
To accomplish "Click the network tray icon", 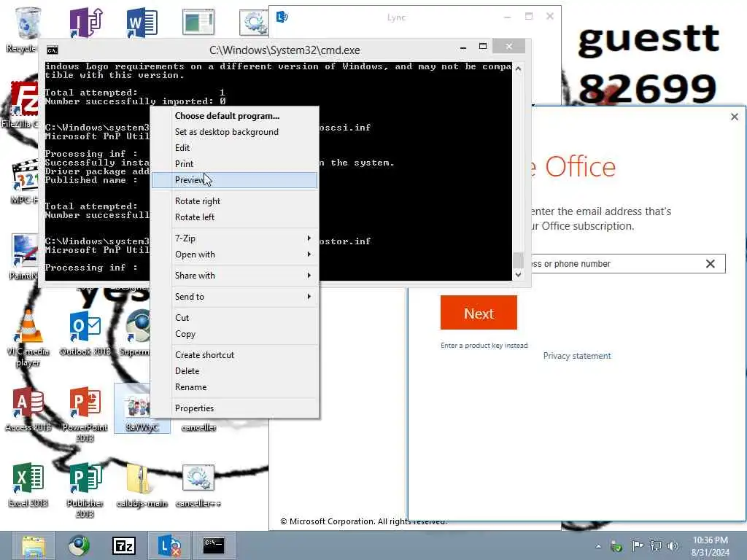I will click(656, 545).
